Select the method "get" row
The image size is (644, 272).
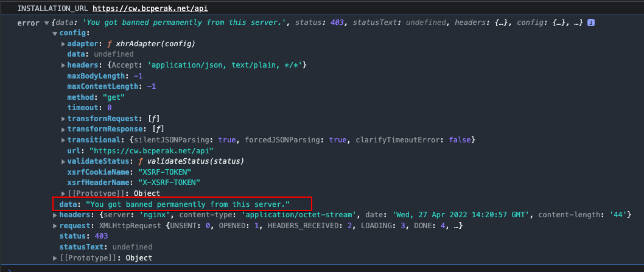tap(96, 97)
